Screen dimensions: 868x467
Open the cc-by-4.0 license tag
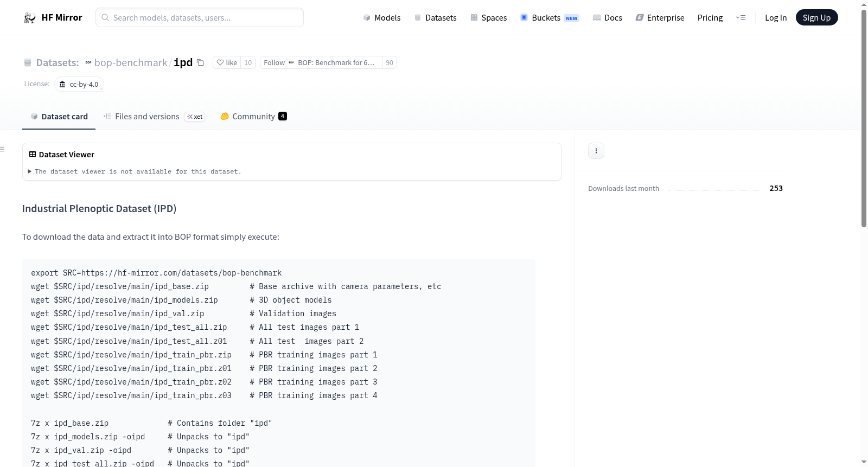(x=79, y=85)
